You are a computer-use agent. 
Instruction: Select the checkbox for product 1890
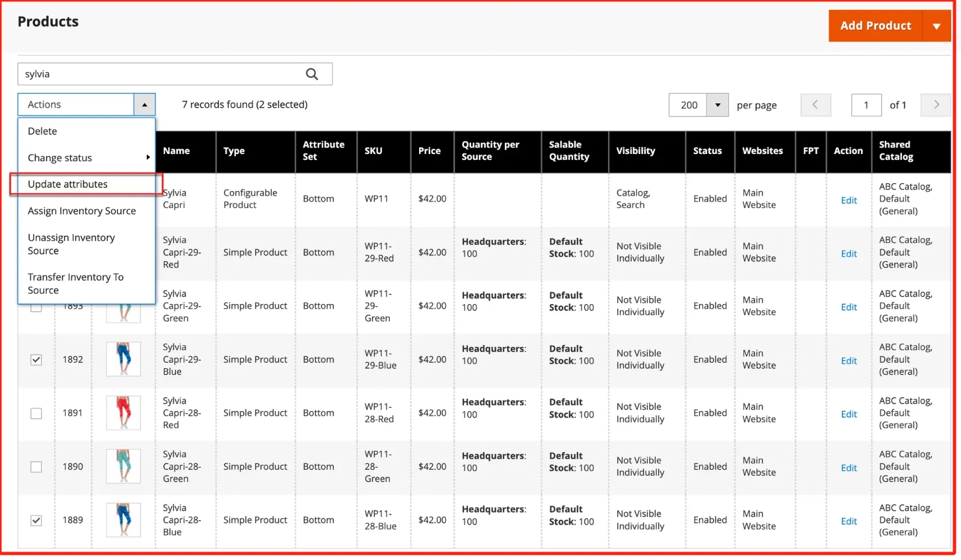tap(36, 467)
